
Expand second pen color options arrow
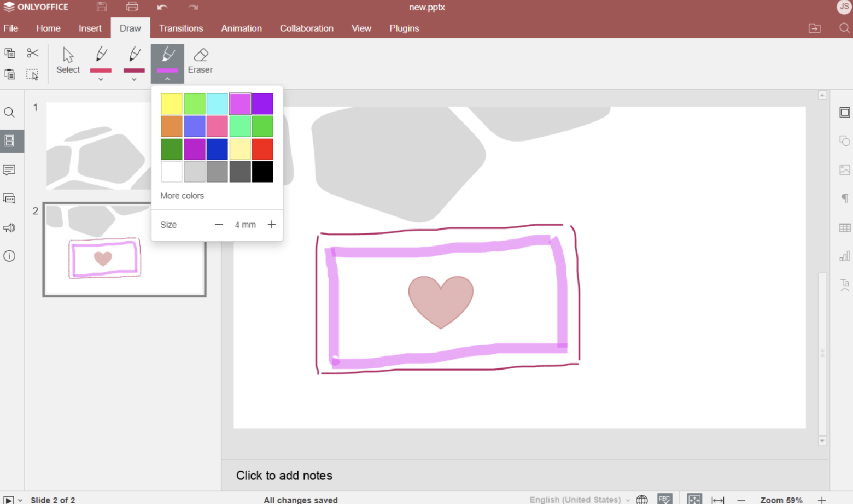134,80
